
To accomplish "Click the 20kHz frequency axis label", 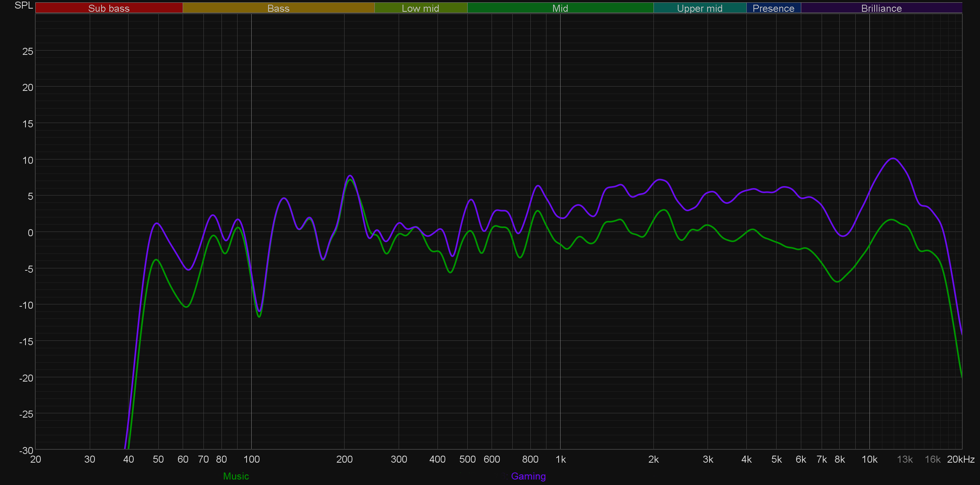I will point(960,459).
